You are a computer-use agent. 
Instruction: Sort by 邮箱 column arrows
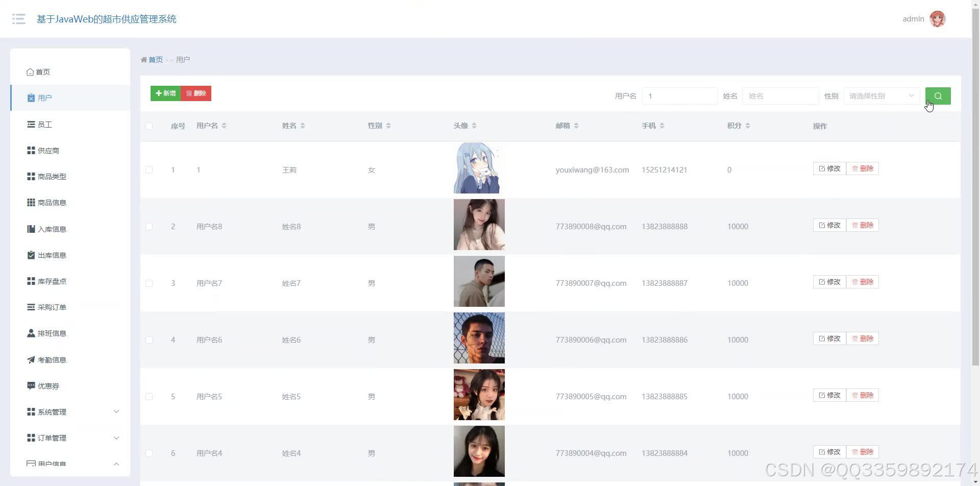(576, 126)
